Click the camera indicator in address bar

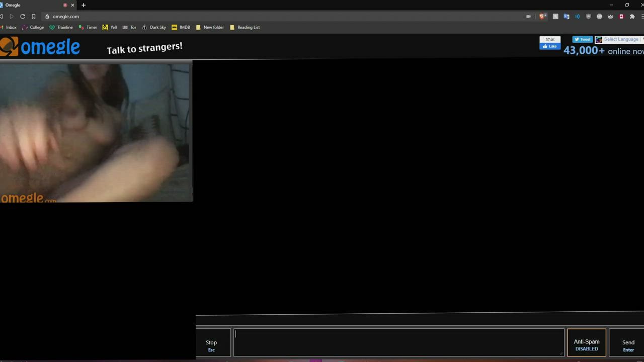coord(528,17)
